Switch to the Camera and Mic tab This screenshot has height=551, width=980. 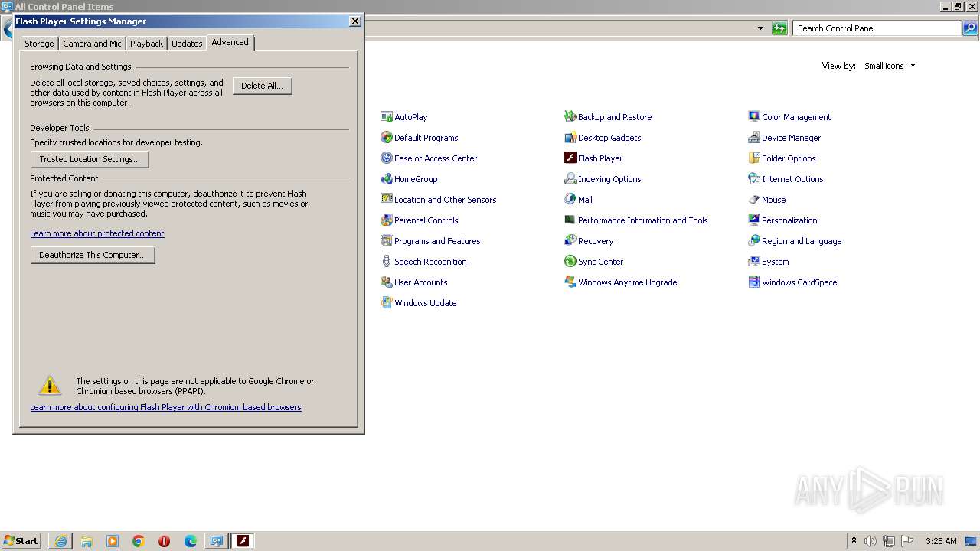point(92,44)
